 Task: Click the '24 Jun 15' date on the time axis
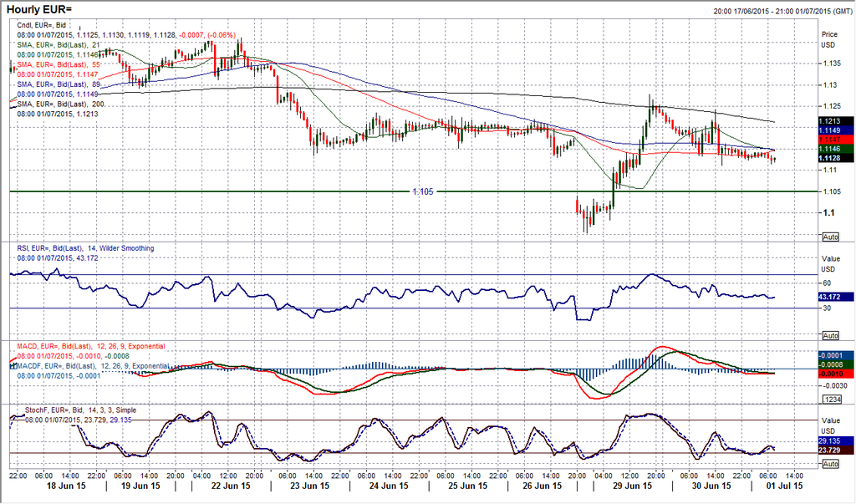tap(389, 486)
